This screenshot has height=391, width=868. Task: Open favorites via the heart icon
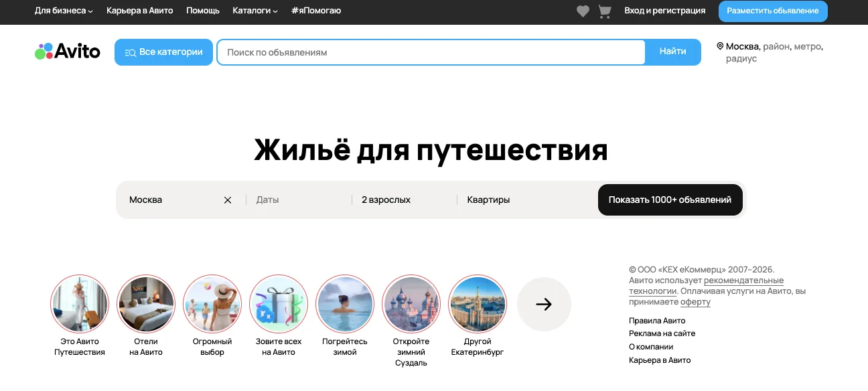click(583, 11)
